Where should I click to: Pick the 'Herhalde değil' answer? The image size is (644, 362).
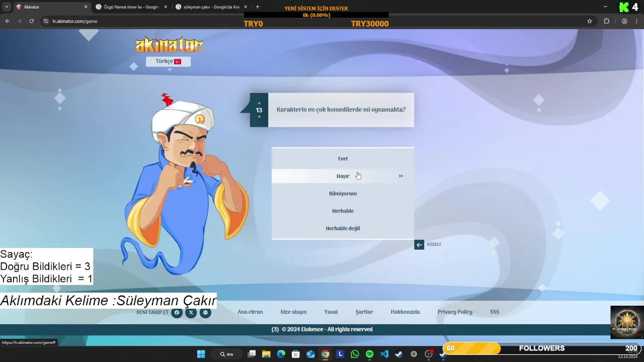click(343, 228)
